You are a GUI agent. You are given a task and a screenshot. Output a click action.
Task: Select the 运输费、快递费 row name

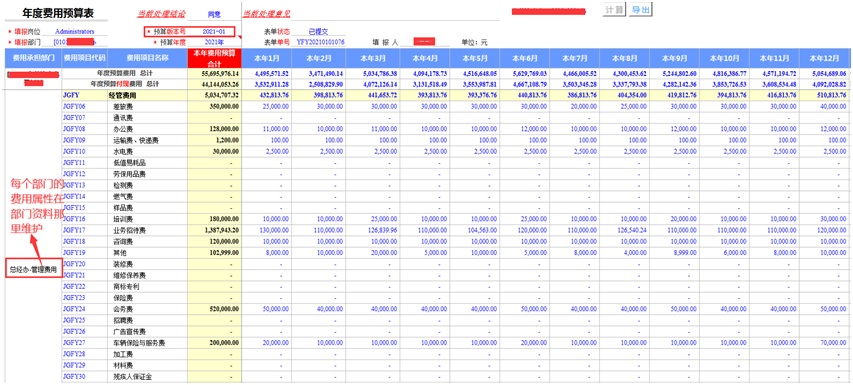click(135, 140)
